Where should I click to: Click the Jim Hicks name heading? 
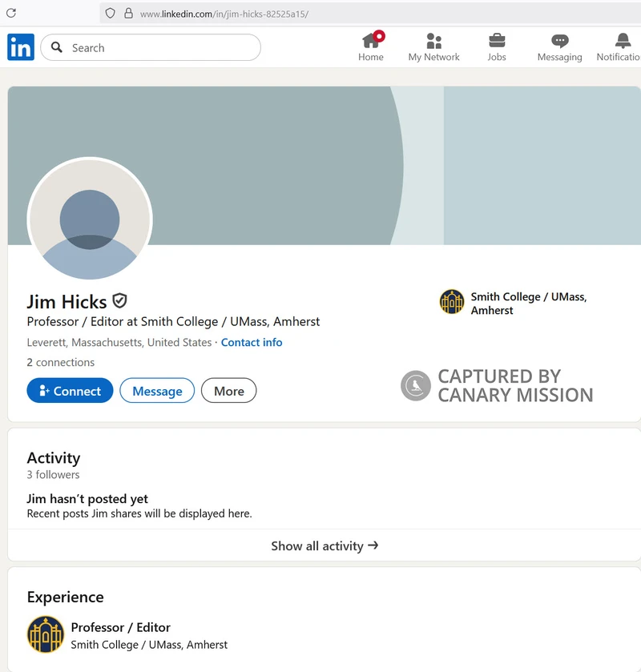[67, 302]
